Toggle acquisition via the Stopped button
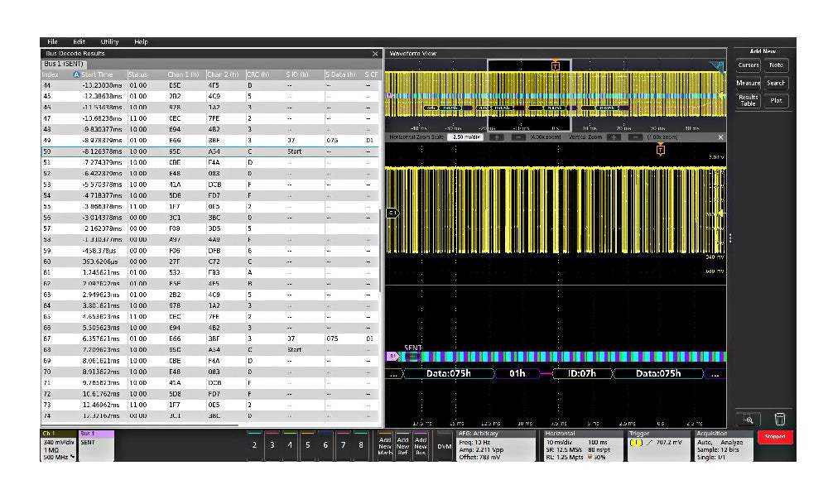Image resolution: width=828 pixels, height=504 pixels. point(774,437)
